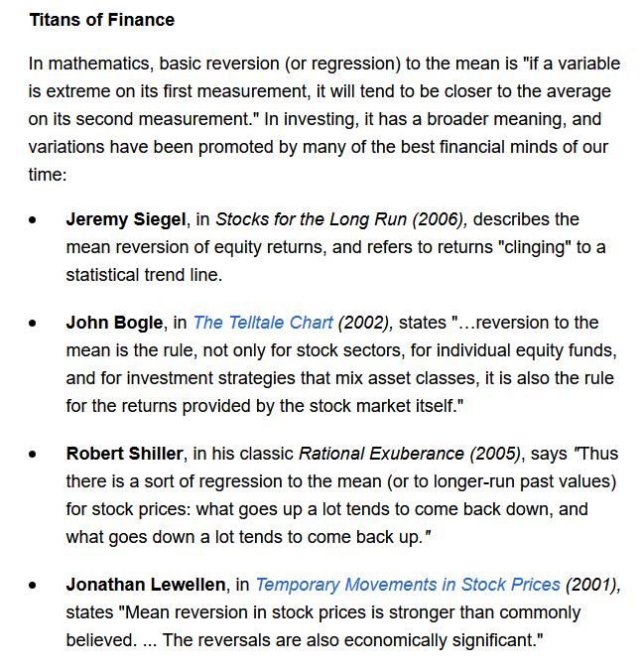This screenshot has height=672, width=644.
Task: Click the bold name "John Bogle"
Action: click(x=114, y=323)
